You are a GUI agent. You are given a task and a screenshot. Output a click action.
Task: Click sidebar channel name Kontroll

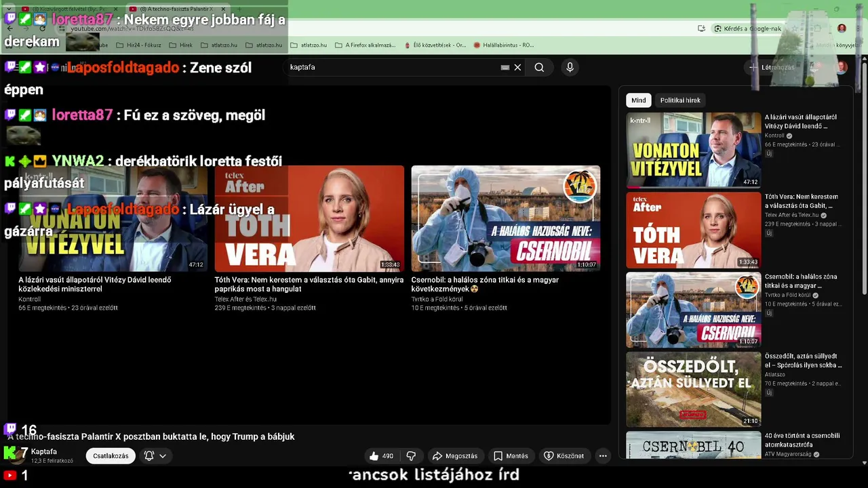[774, 136]
